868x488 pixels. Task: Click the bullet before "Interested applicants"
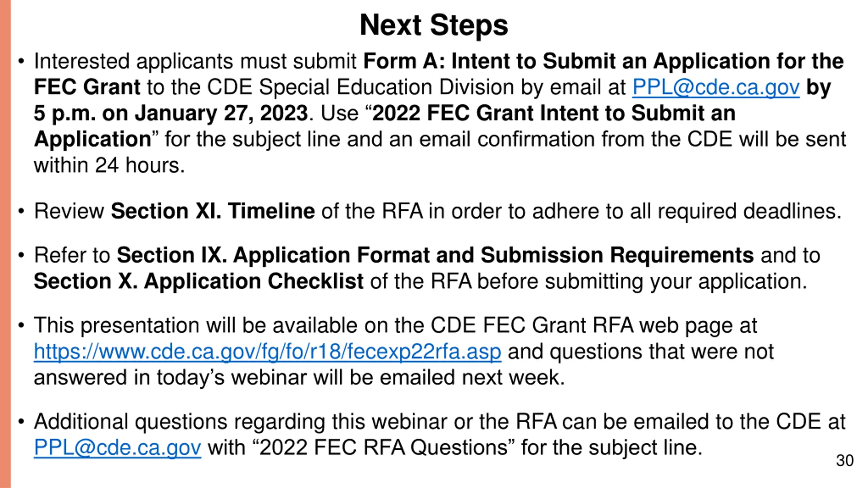(21, 62)
